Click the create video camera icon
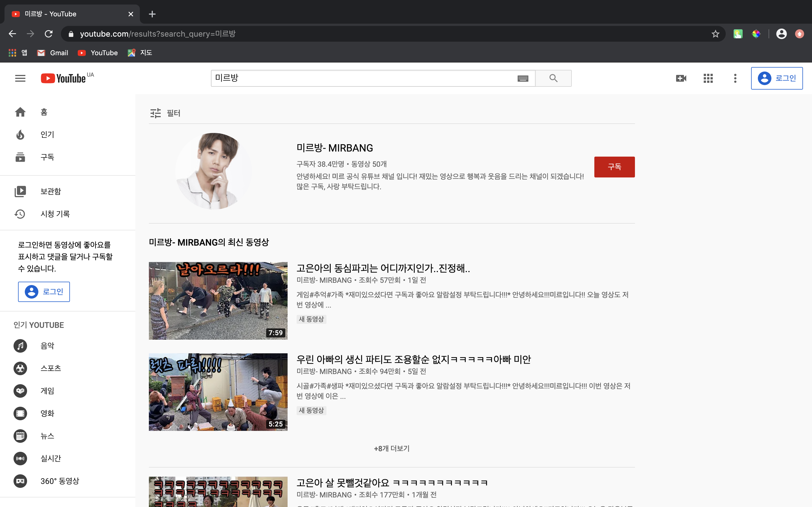The image size is (812, 507). click(x=681, y=78)
